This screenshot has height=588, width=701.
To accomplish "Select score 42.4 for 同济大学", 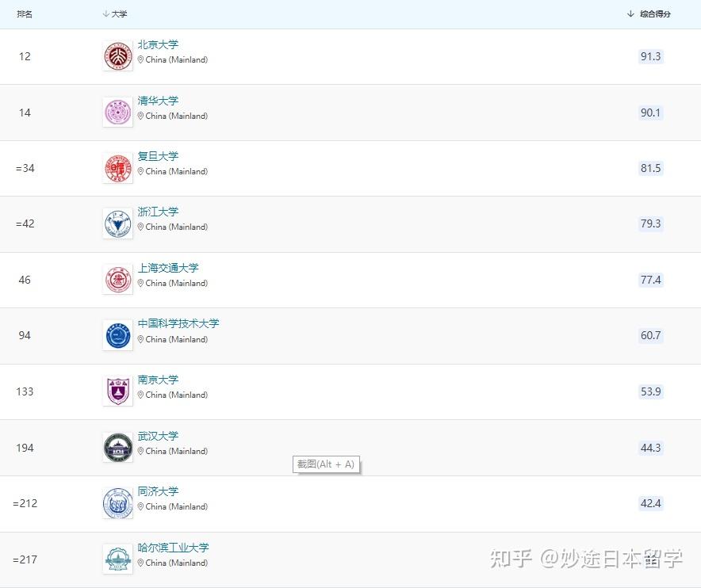I will [x=650, y=503].
